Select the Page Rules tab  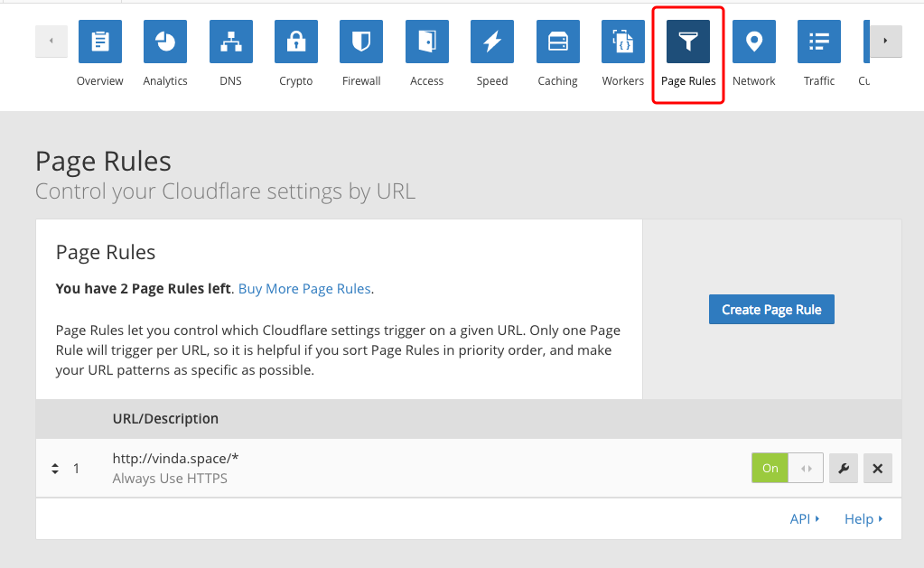688,54
